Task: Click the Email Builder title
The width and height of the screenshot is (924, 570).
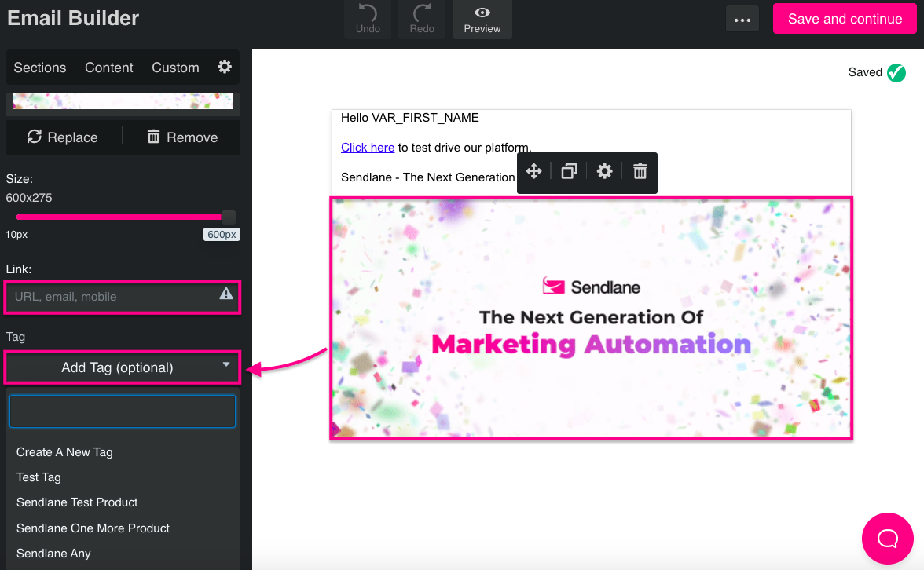Action: pyautogui.click(x=73, y=18)
